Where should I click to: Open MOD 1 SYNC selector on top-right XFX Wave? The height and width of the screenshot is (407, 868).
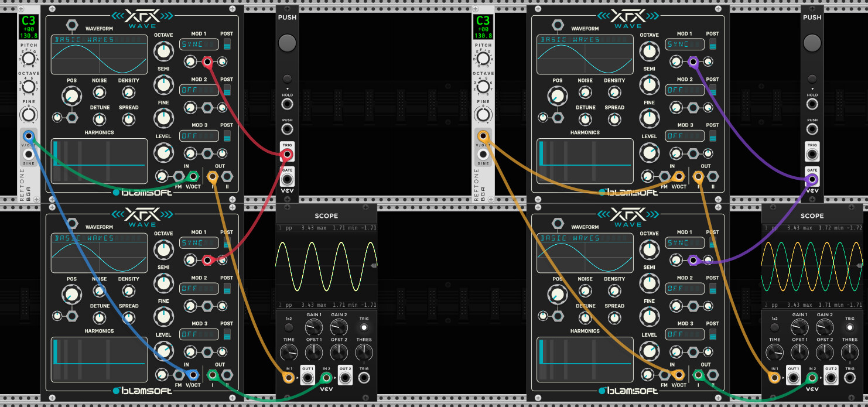tap(685, 45)
